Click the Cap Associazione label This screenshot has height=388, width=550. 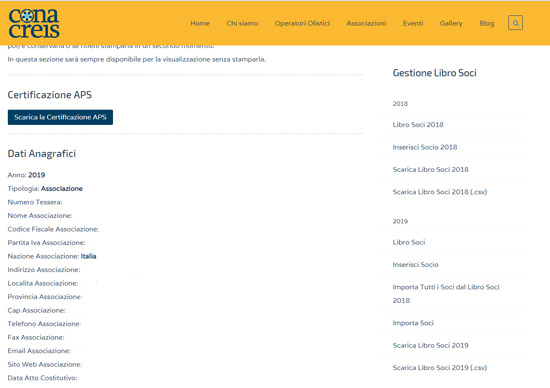click(x=36, y=310)
